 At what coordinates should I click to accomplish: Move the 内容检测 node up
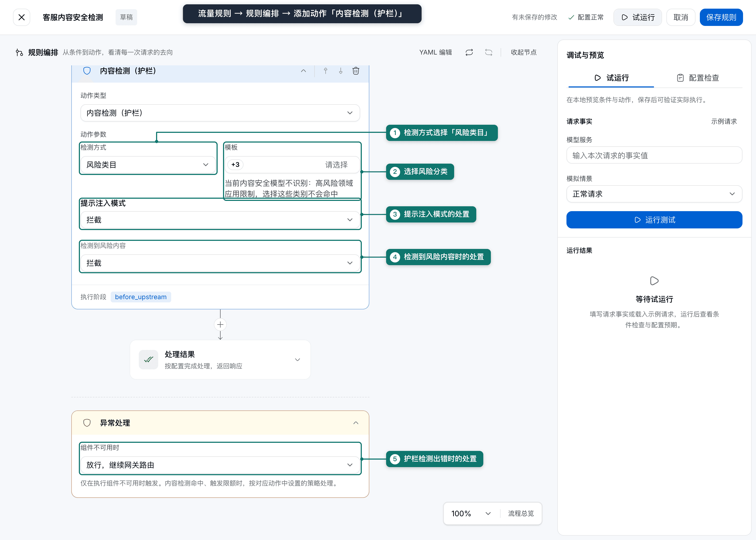pyautogui.click(x=325, y=71)
